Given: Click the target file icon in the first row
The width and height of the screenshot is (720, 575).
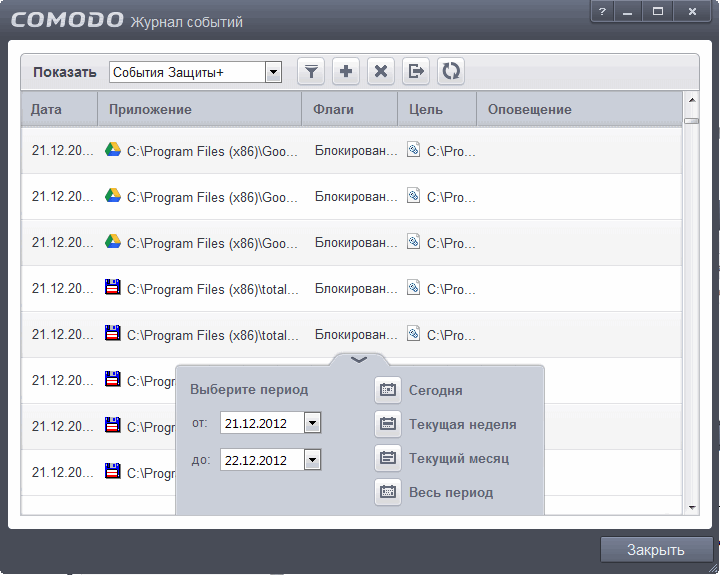Looking at the screenshot, I should point(413,150).
